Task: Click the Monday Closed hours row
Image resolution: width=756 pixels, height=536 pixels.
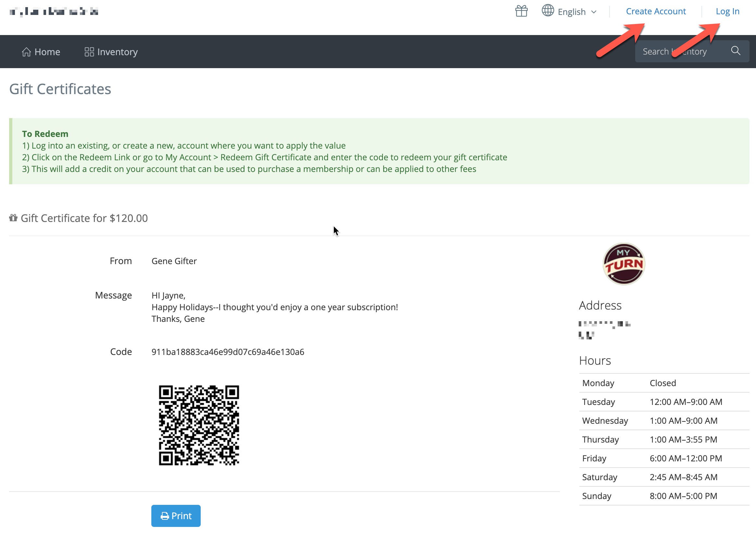Action: 664,383
